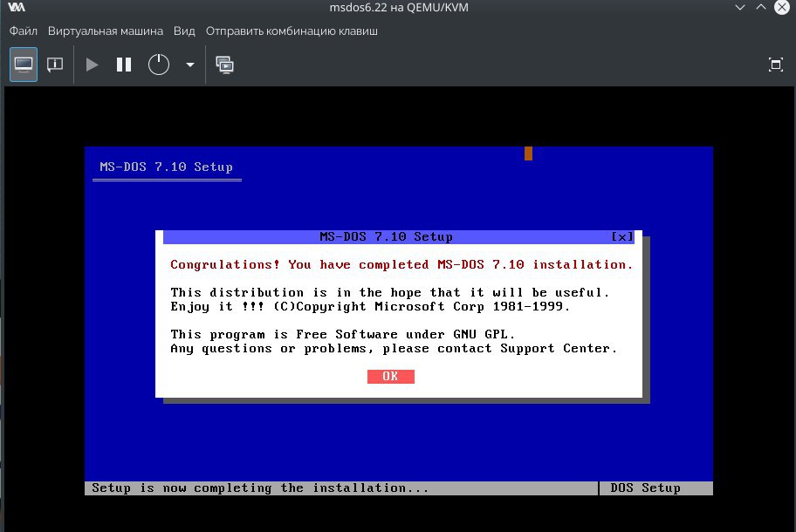Open the manage snapshots view
This screenshot has height=532, width=796.
224,65
